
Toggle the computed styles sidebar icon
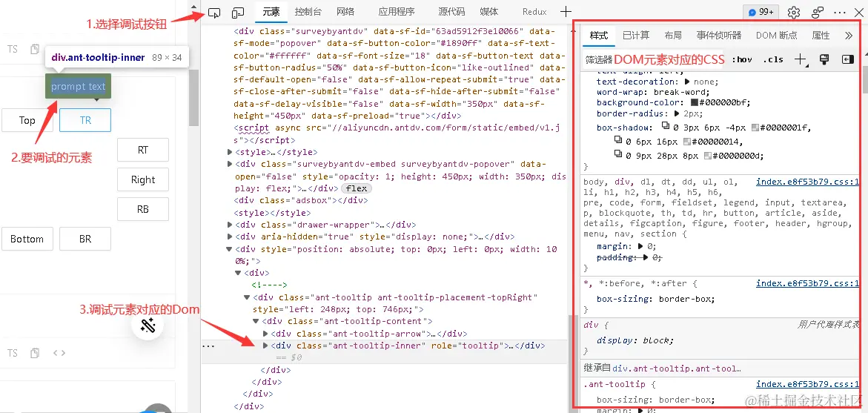click(847, 59)
